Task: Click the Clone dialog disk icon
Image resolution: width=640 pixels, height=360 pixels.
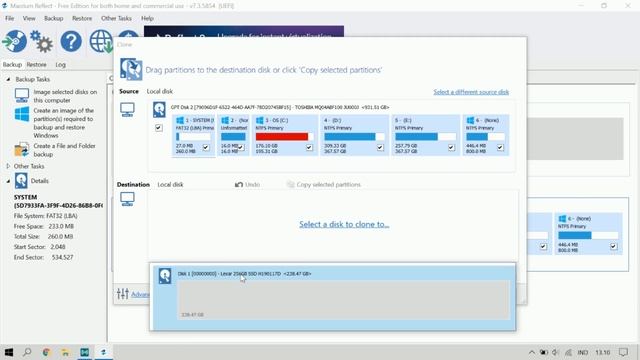Action: click(131, 69)
